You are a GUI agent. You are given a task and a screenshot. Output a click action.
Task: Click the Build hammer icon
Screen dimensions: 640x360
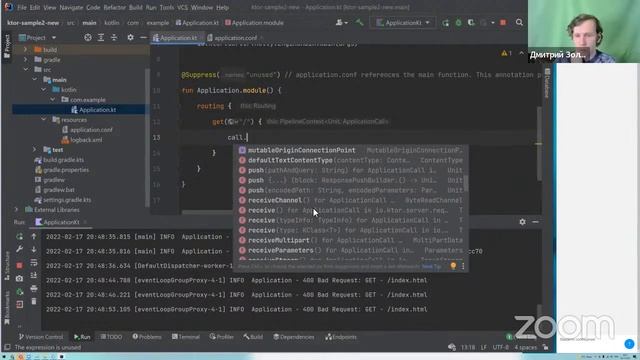coord(359,23)
